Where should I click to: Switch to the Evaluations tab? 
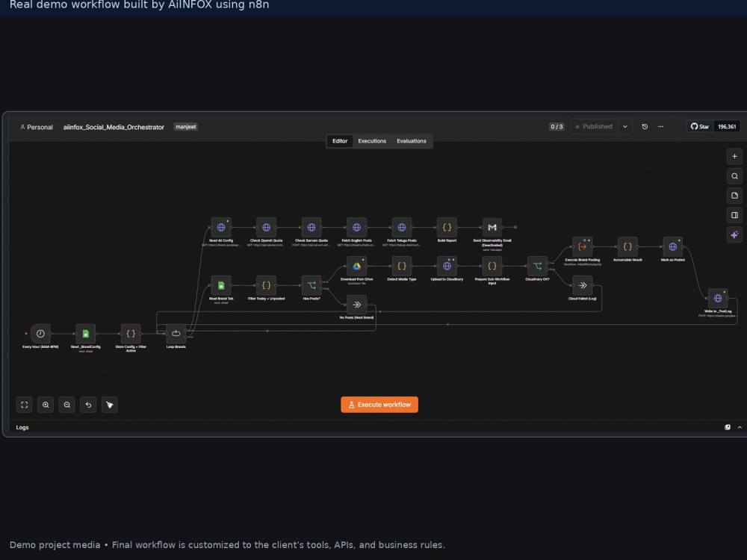(412, 141)
